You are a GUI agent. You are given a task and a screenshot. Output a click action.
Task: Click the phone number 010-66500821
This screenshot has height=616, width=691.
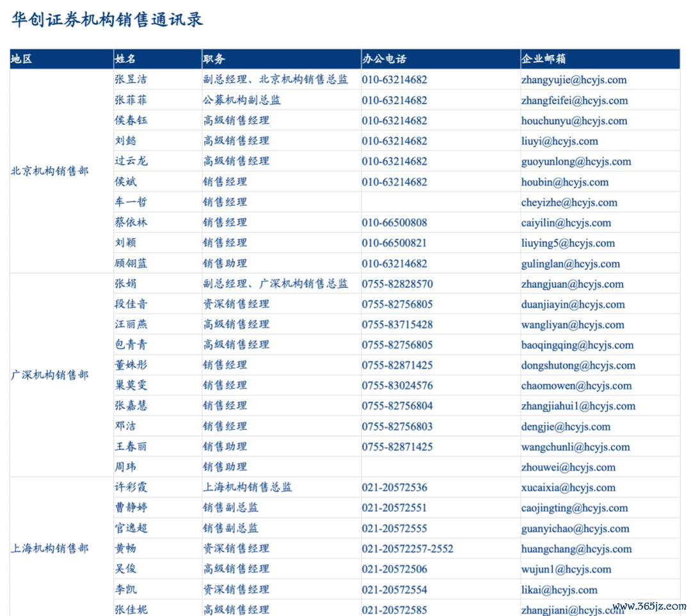394,243
